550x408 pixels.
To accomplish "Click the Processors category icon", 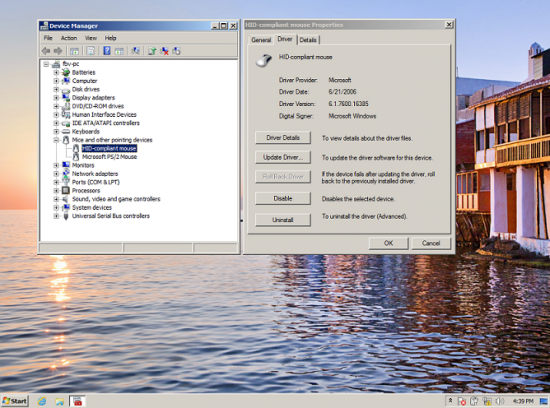I will coord(66,190).
